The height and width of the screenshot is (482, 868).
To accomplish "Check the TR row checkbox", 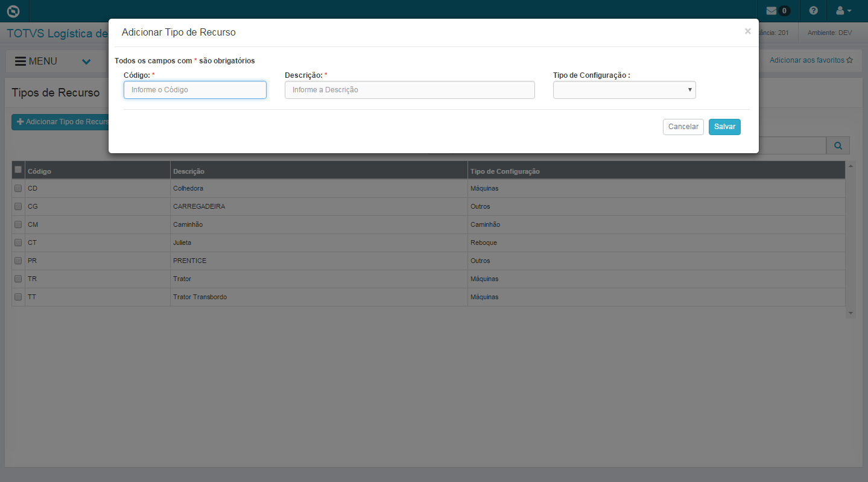I will point(18,279).
